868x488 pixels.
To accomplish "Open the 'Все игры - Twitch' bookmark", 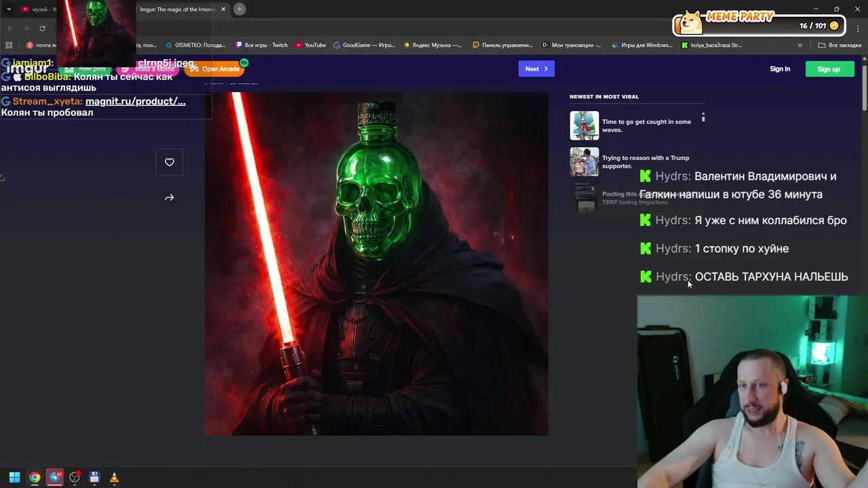I will point(262,45).
